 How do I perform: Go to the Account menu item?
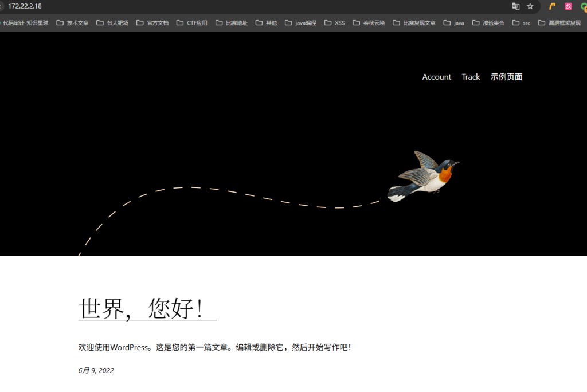click(436, 77)
